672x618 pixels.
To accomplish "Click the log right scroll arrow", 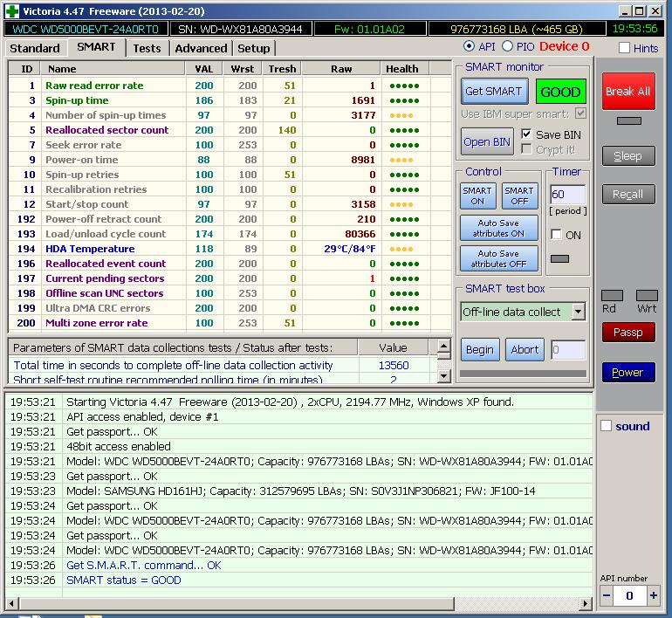I will click(586, 604).
